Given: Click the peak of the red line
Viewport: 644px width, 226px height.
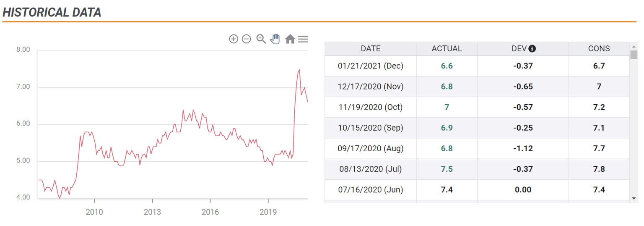Looking at the screenshot, I should coord(299,70).
